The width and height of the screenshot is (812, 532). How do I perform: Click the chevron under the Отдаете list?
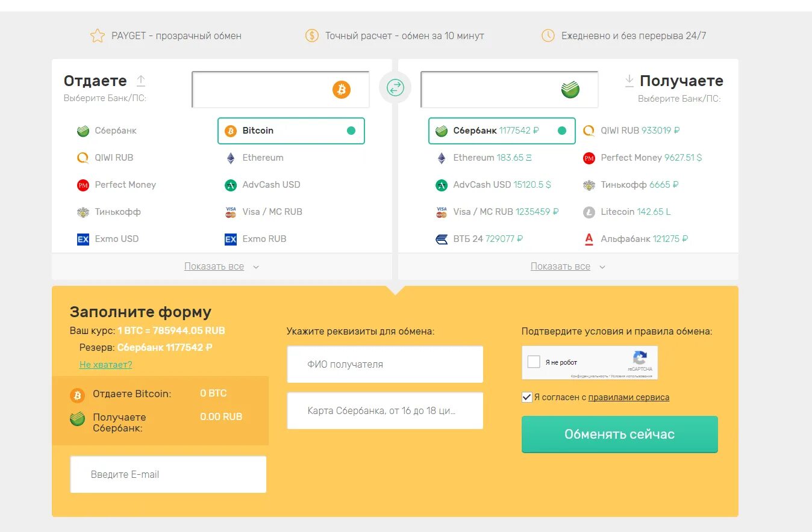coord(256,267)
